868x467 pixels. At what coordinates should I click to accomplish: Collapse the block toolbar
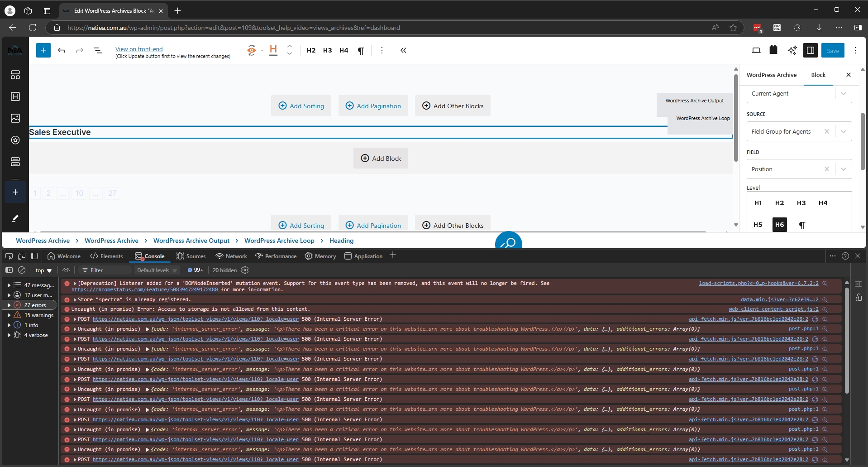pyautogui.click(x=403, y=50)
